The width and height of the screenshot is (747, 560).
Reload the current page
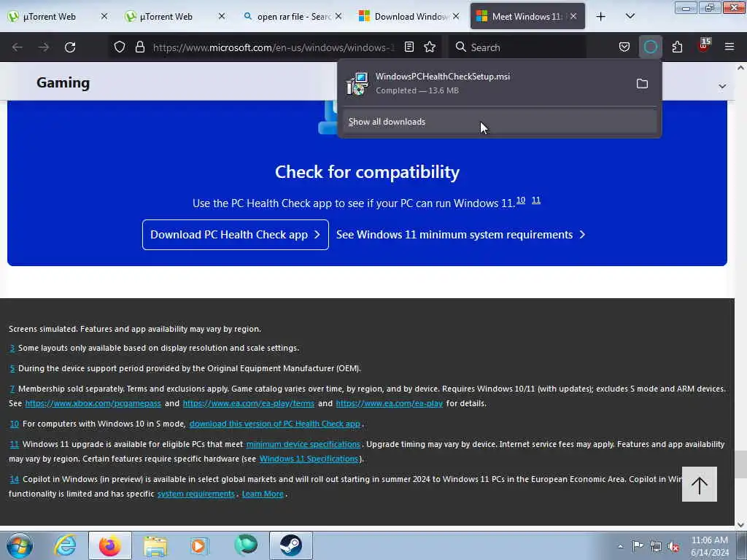[x=70, y=47]
